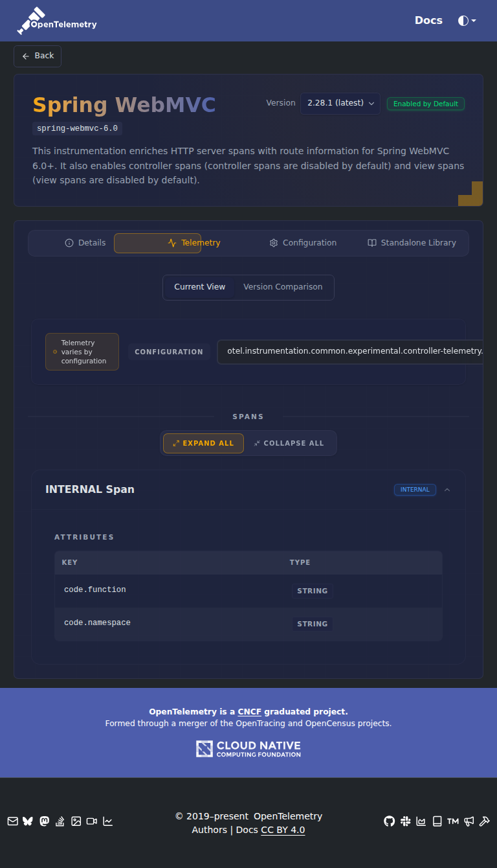Open the megaphone footer icon

point(469,821)
